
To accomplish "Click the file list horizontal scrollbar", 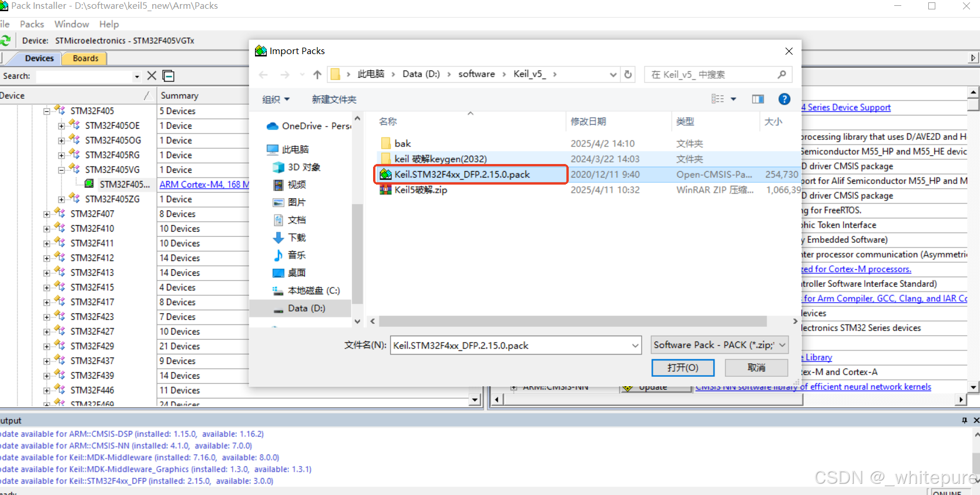I will [x=572, y=322].
